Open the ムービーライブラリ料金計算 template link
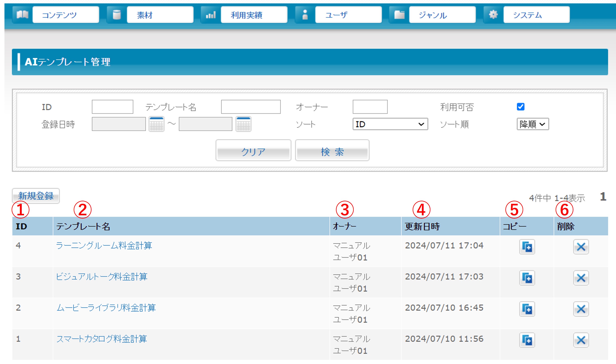Screen dimensions: 616x364 106,307
